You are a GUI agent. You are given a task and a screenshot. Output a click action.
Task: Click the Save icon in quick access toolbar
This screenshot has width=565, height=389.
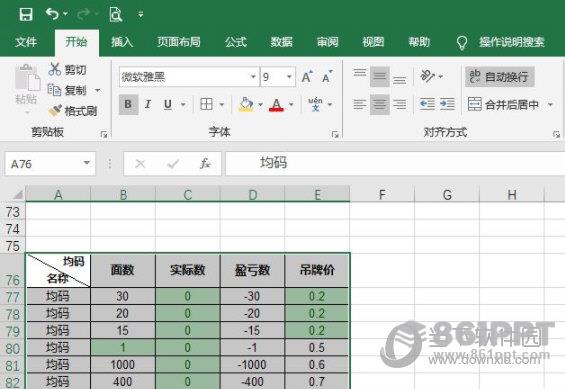click(x=26, y=15)
